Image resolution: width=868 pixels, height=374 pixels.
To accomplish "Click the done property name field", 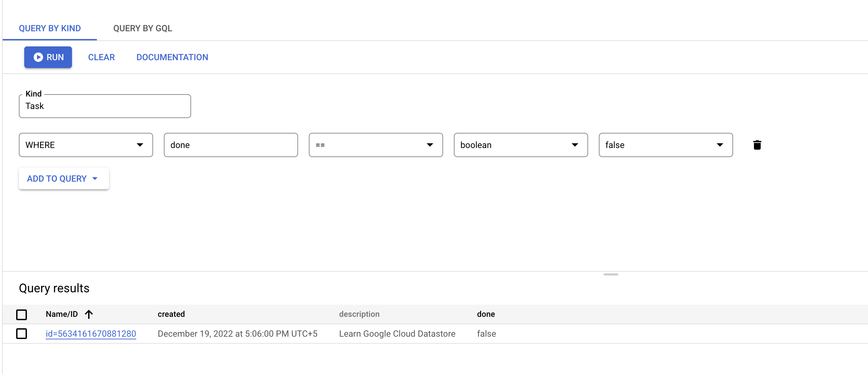I will (230, 145).
